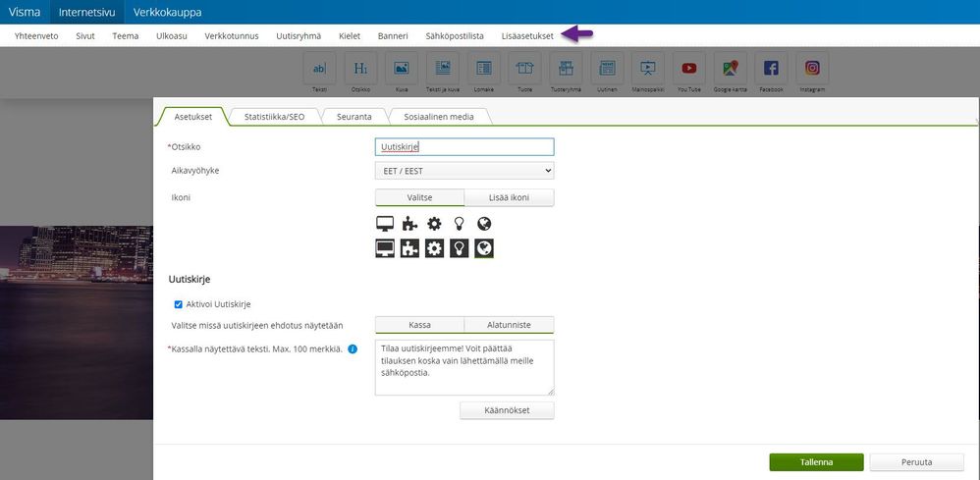The width and height of the screenshot is (980, 480).
Task: Open Ulkoasu in the navigation
Action: [172, 36]
